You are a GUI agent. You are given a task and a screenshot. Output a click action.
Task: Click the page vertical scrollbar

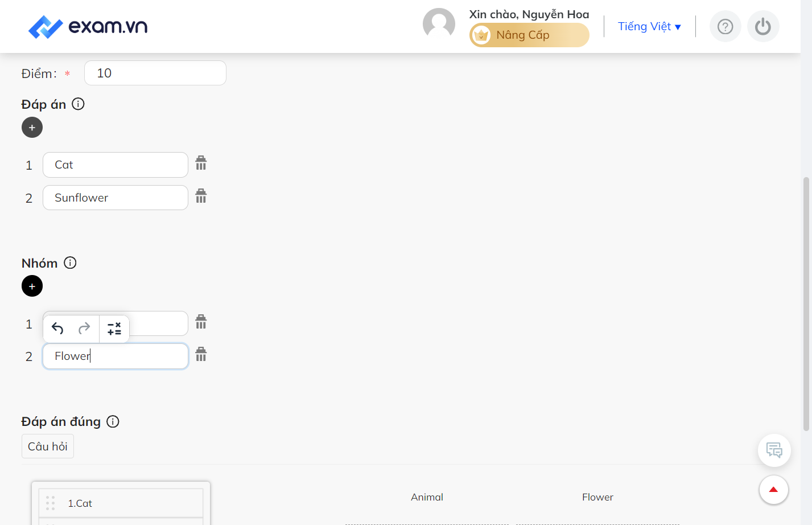[x=806, y=304]
